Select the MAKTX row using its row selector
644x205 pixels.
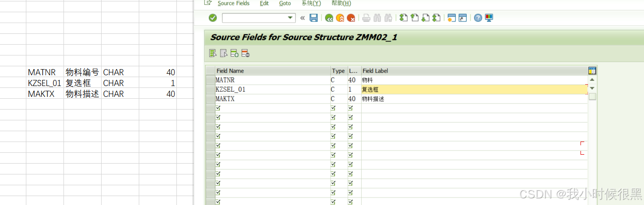click(x=210, y=99)
